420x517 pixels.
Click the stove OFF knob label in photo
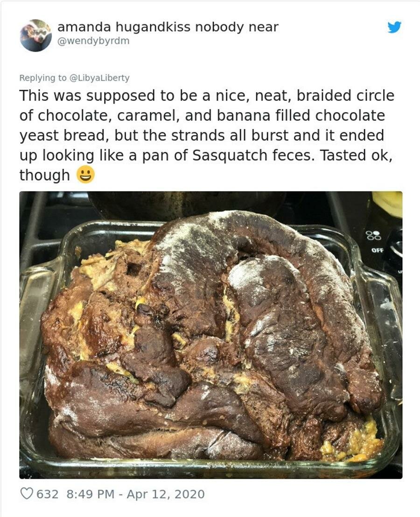(377, 250)
